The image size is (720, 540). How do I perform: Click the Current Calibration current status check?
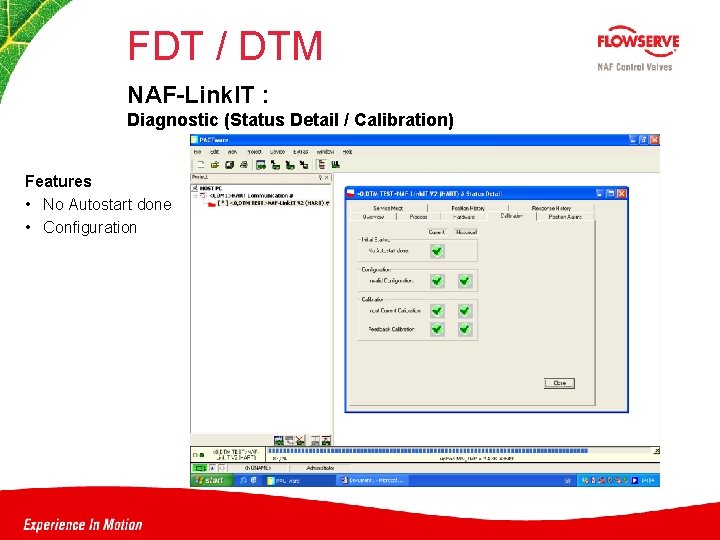[x=437, y=311]
